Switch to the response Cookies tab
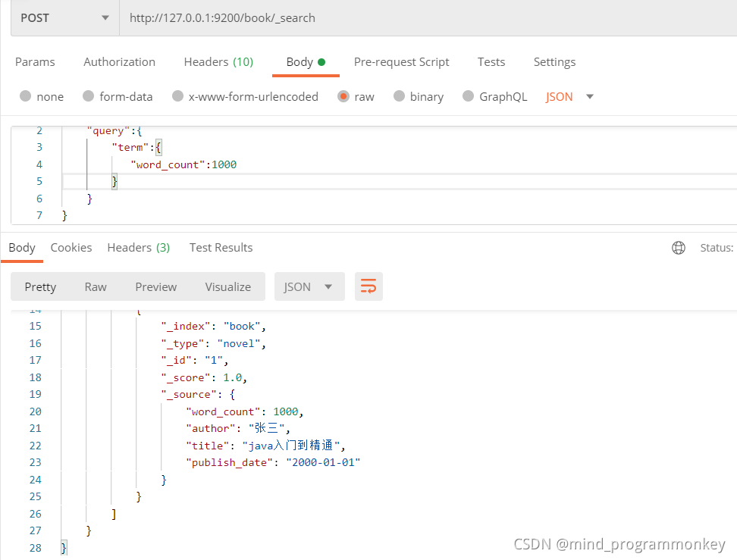Image resolution: width=737 pixels, height=560 pixels. point(71,248)
